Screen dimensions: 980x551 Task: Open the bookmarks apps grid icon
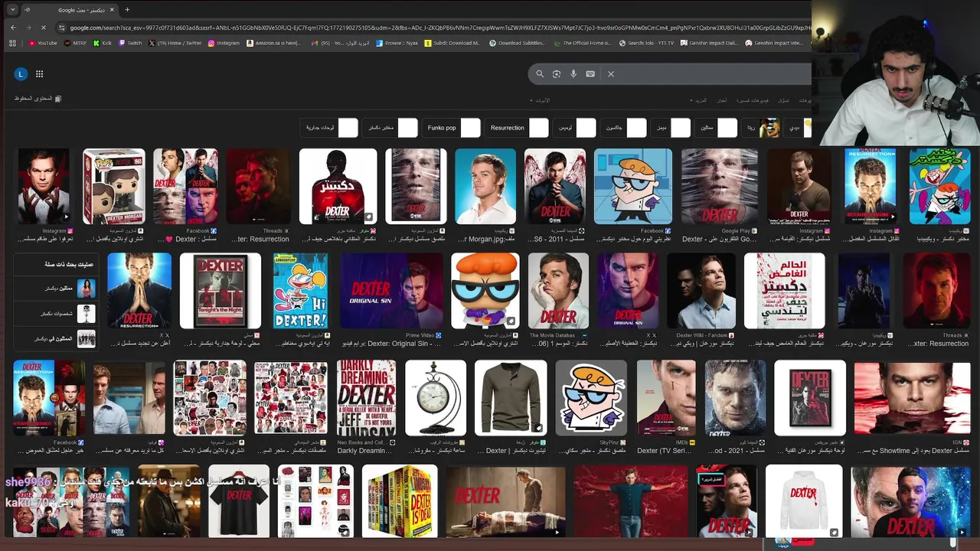12,43
